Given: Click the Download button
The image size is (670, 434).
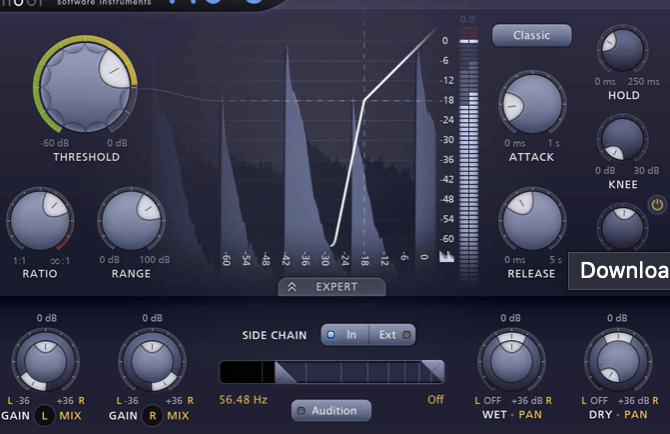Looking at the screenshot, I should tap(620, 270).
